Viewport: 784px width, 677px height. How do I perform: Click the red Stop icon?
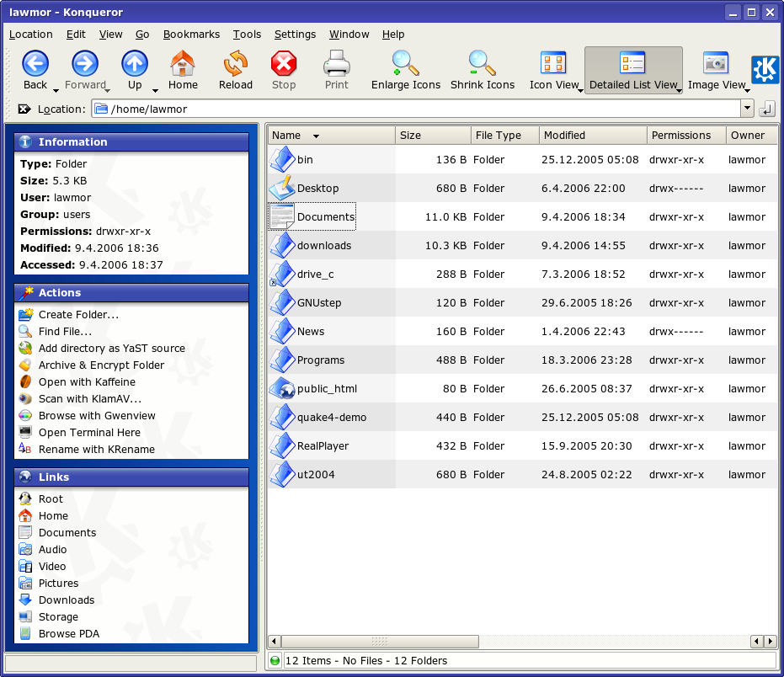point(284,63)
